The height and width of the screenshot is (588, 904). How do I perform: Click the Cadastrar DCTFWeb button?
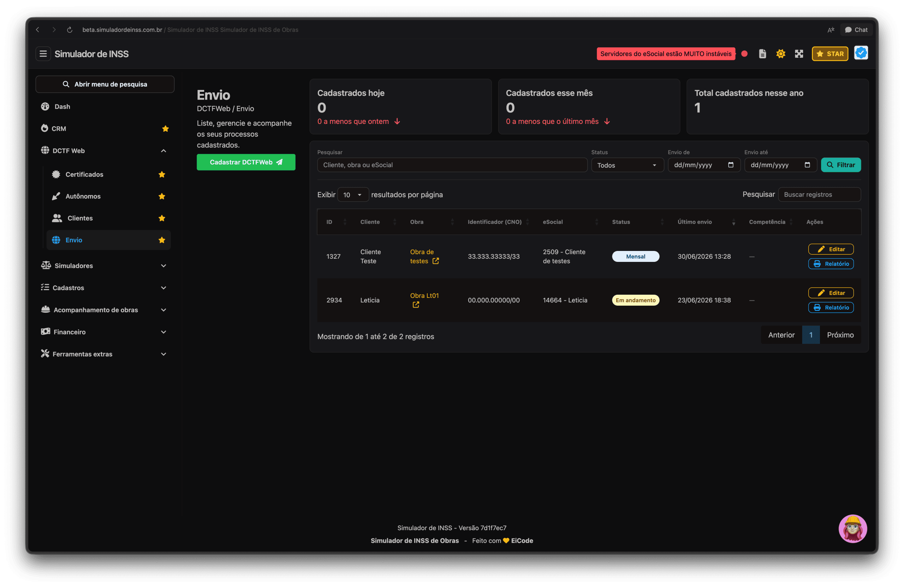[246, 162]
